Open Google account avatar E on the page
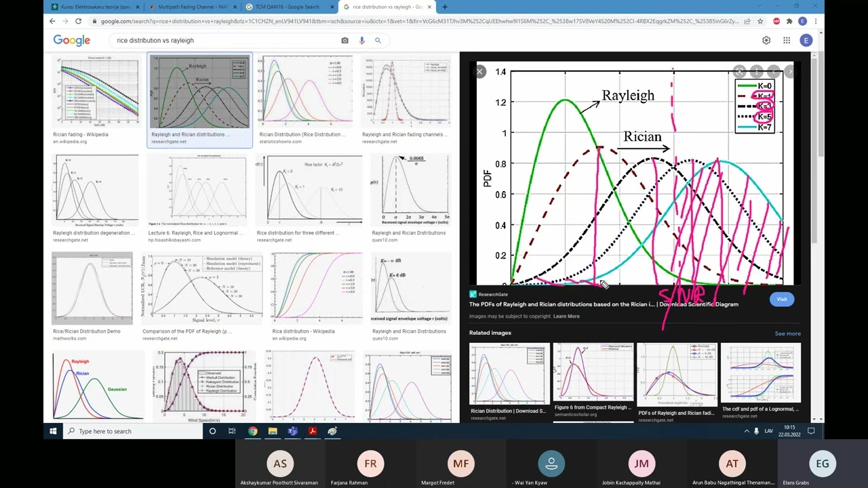This screenshot has width=868, height=488. point(806,41)
